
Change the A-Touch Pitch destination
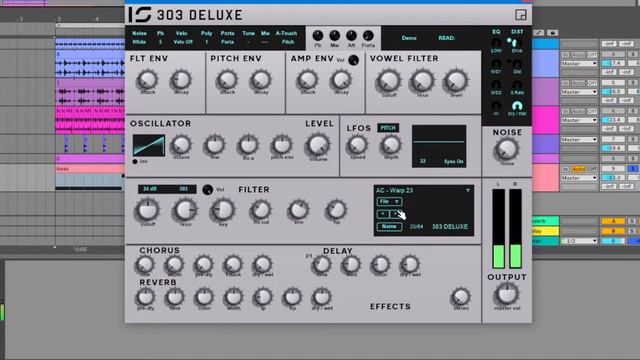click(288, 42)
